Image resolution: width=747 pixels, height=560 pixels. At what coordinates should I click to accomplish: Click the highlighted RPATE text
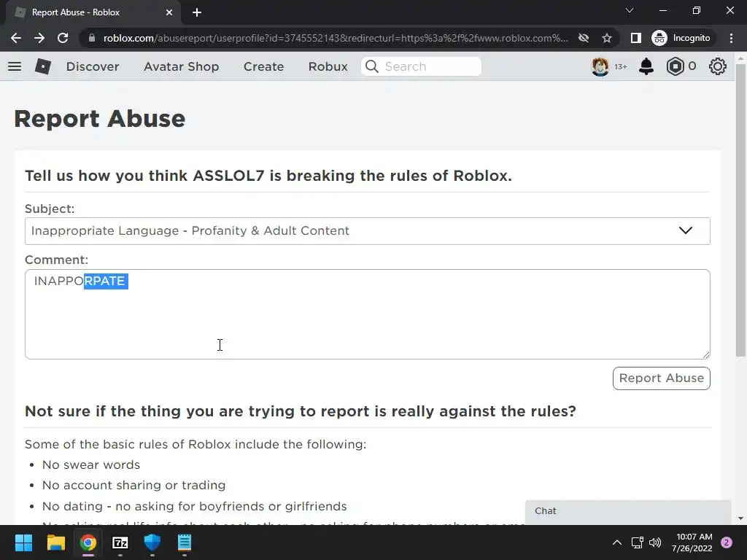tap(106, 281)
